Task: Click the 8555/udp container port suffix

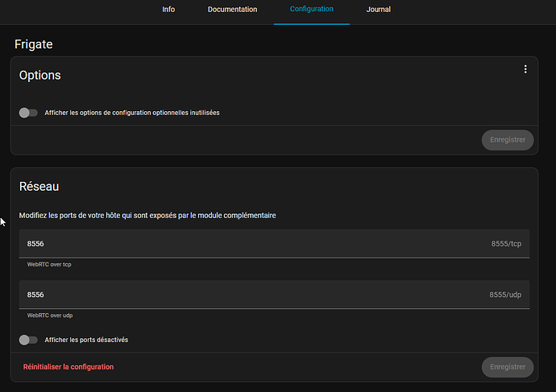Action: (505, 295)
